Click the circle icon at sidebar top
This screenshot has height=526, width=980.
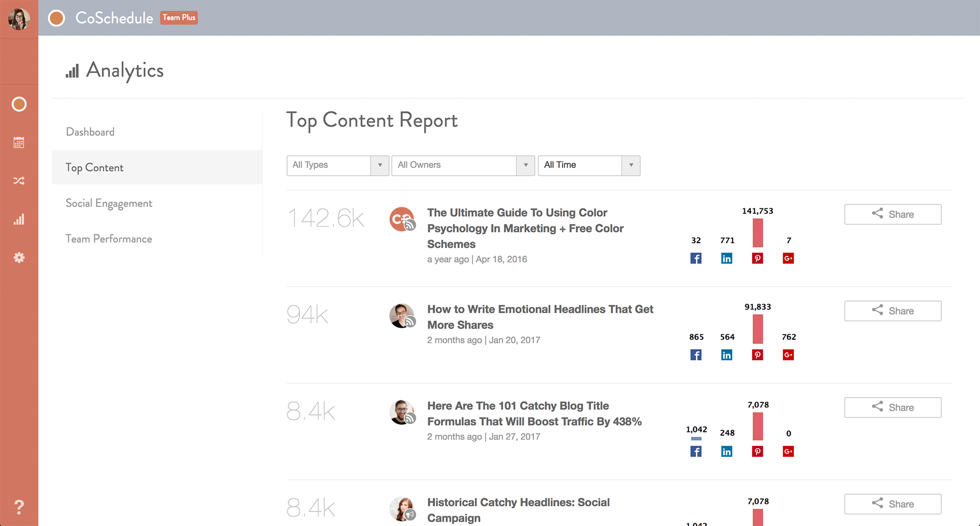[x=19, y=104]
